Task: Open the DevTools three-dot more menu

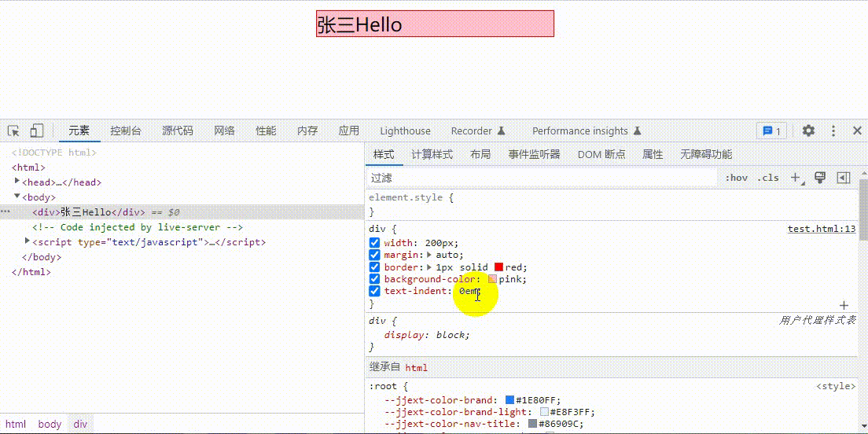Action: pyautogui.click(x=833, y=131)
